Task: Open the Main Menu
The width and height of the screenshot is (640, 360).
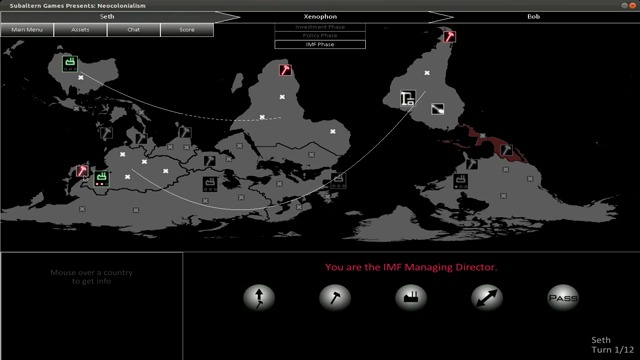Action: coord(27,30)
